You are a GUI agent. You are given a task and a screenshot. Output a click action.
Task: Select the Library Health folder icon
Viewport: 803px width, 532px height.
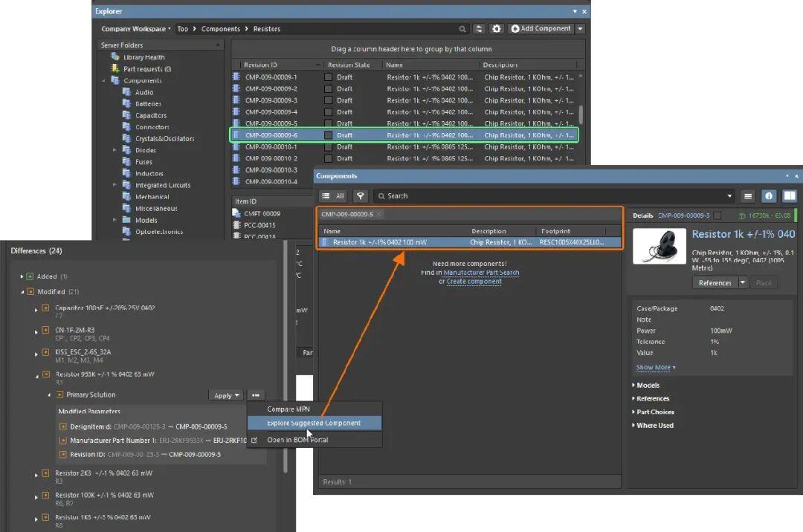115,56
